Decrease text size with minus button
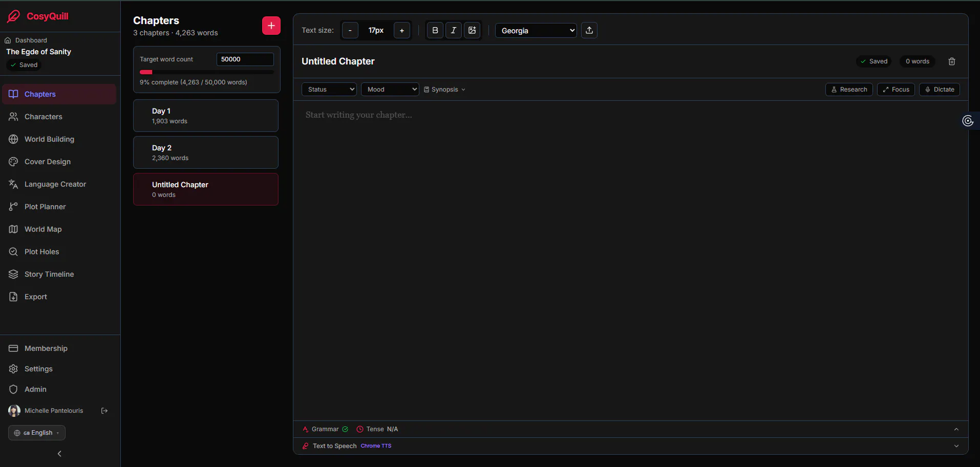This screenshot has width=980, height=467. click(x=350, y=30)
